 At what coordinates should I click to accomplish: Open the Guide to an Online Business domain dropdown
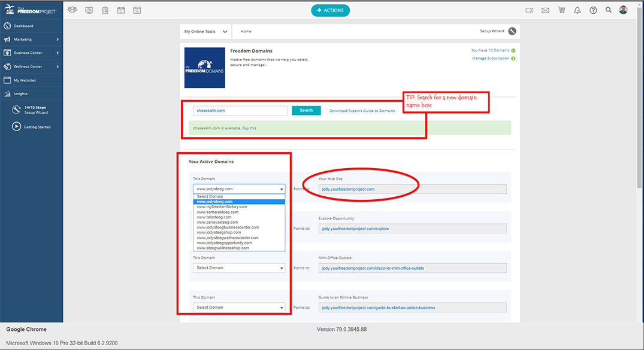click(239, 308)
